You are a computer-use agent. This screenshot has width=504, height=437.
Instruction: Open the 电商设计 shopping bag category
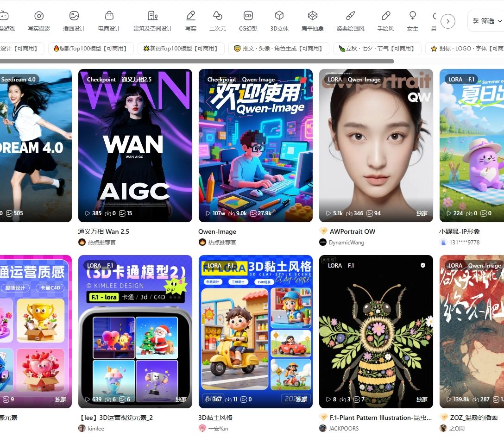(x=109, y=16)
